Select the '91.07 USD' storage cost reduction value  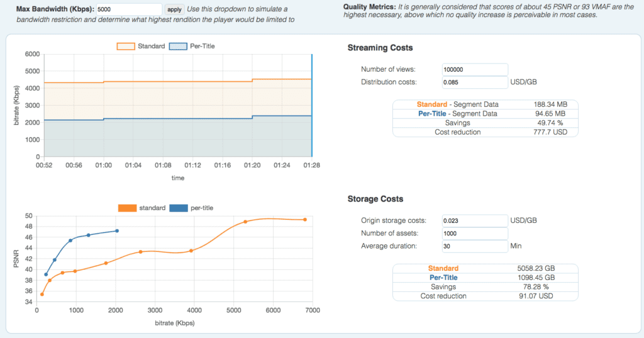536,296
